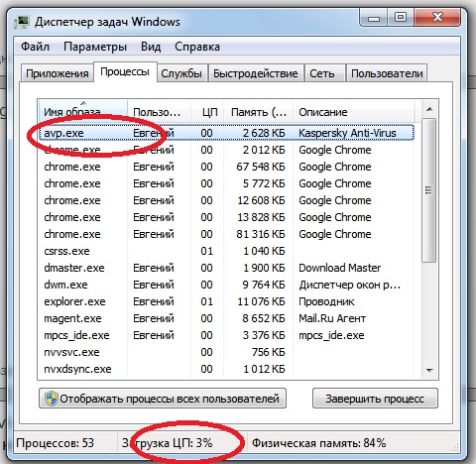This screenshot has height=464, width=476.
Task: Open the Файл menu
Action: [35, 47]
